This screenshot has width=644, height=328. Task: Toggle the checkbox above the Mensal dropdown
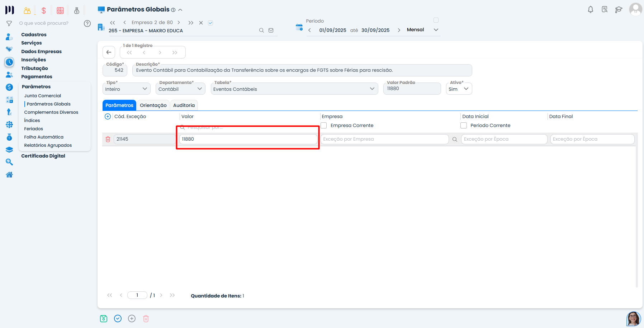(x=436, y=20)
